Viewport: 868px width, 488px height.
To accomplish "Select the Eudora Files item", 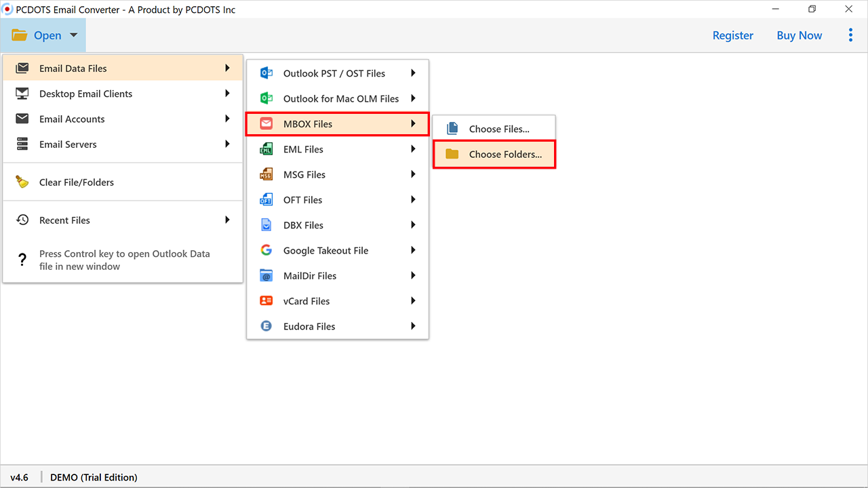I will (x=338, y=326).
